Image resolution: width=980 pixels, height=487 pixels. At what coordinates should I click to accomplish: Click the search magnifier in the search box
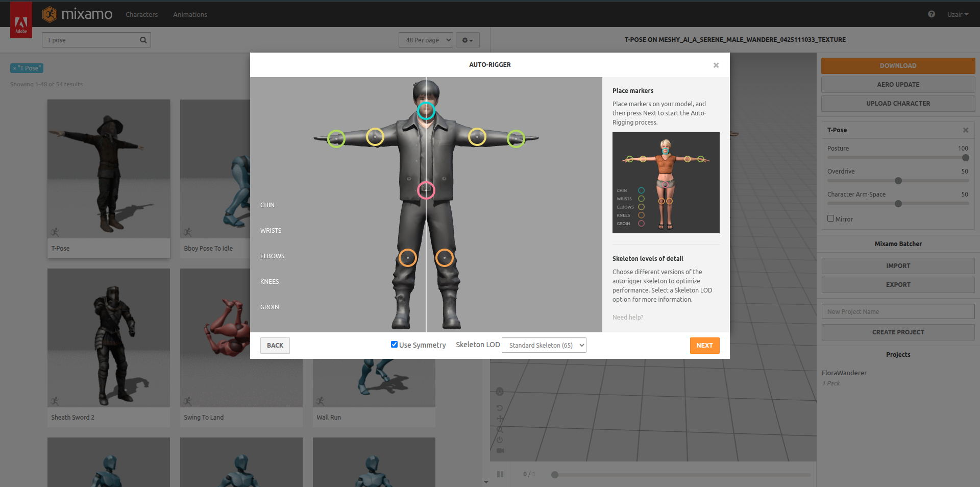pos(143,39)
